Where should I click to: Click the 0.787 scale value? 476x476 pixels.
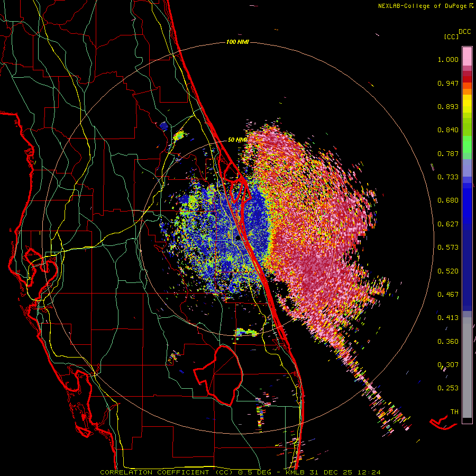(x=448, y=153)
